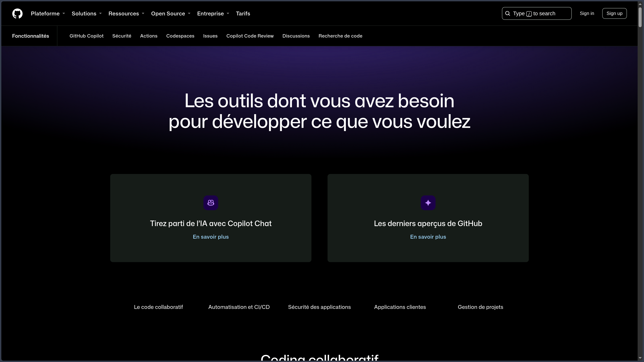
Task: Click En savoir plus under GitHub aperçus
Action: (x=428, y=237)
